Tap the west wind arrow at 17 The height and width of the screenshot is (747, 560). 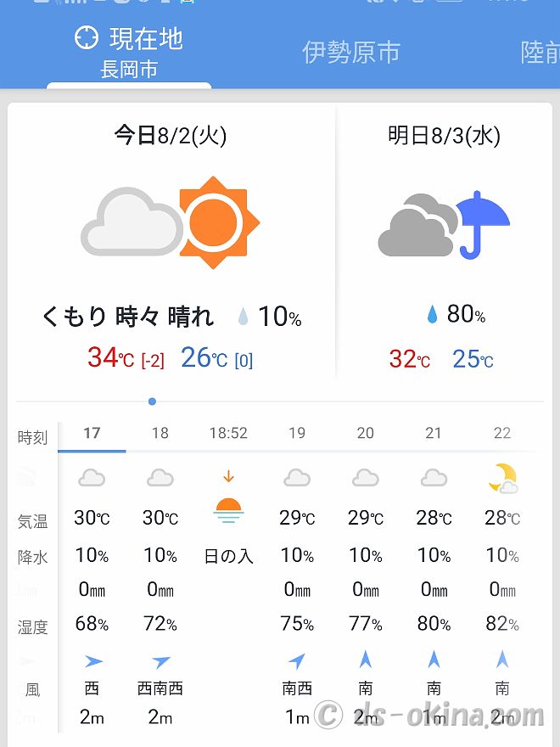click(93, 661)
